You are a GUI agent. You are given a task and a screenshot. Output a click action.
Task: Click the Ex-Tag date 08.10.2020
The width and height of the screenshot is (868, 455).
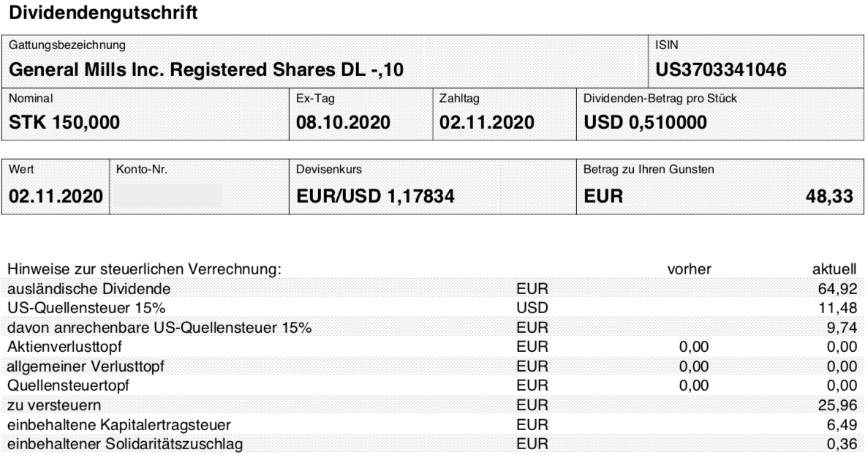pos(343,122)
